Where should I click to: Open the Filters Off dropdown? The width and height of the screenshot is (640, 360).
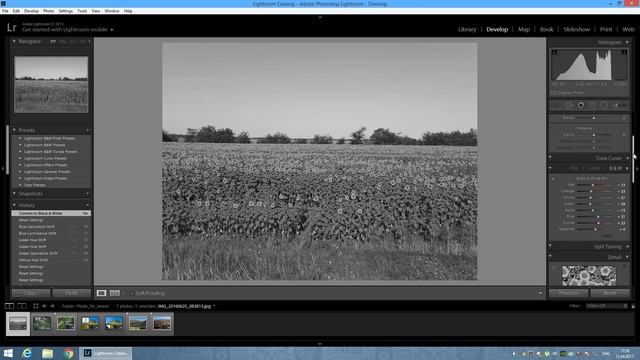tap(607, 306)
